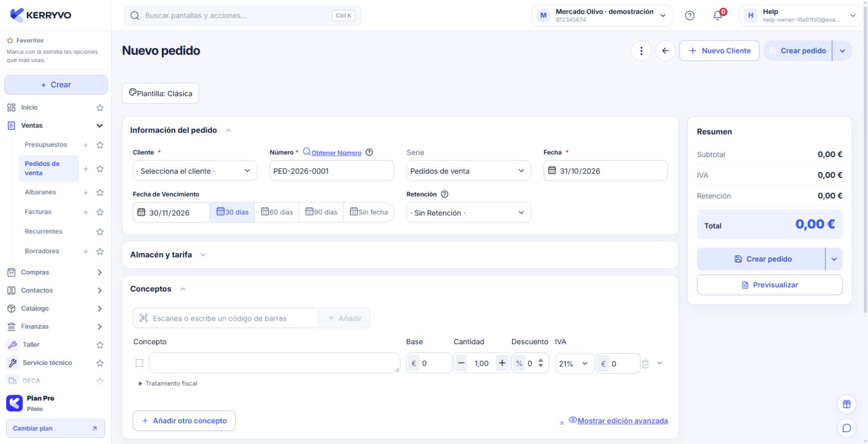
Task: Open the Cliente selection dropdown
Action: 195,171
